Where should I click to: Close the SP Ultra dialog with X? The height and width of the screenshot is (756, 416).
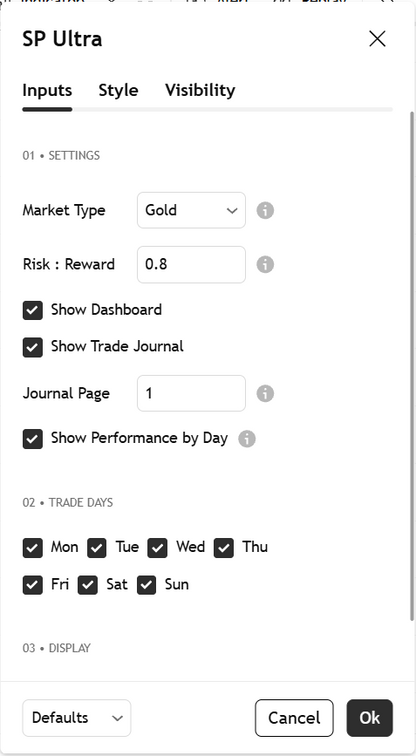tap(377, 39)
